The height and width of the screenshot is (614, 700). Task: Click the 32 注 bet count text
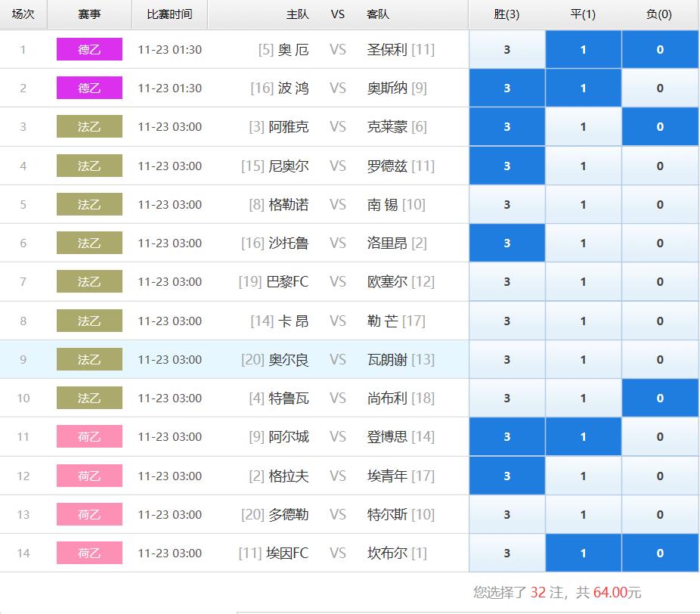547,593
